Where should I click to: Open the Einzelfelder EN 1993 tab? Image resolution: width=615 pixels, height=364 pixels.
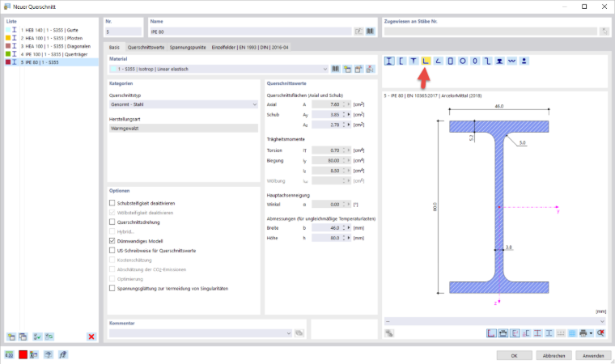[x=250, y=48]
